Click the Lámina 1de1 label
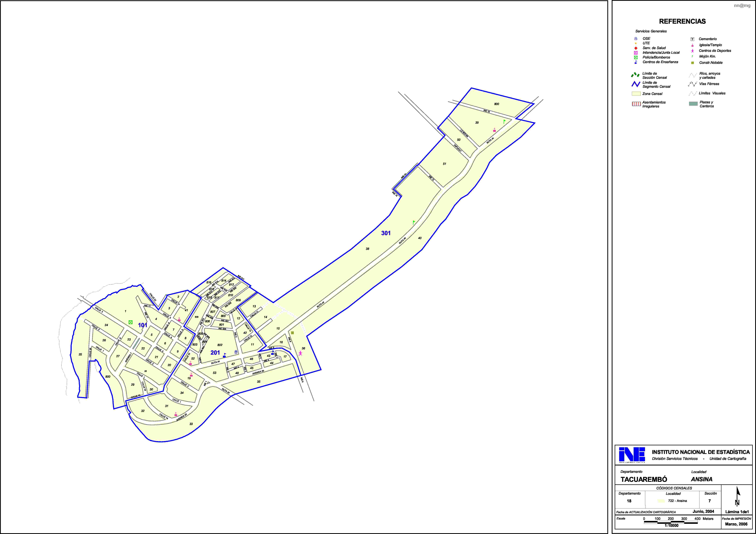The height and width of the screenshot is (534, 756). [737, 512]
